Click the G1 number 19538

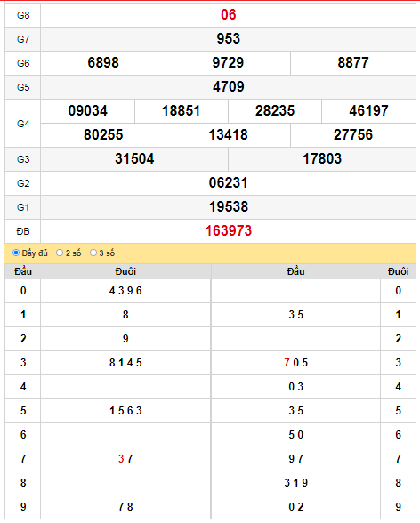tap(229, 206)
